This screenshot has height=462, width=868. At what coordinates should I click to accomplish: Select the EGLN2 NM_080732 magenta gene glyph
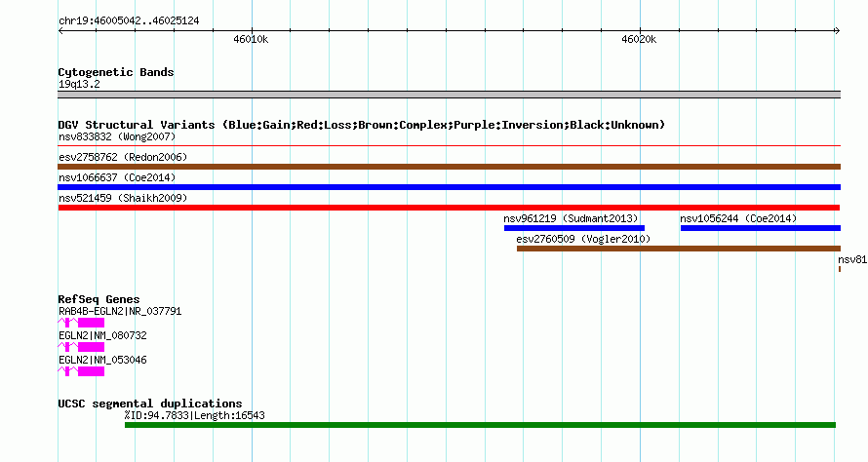tap(81, 347)
